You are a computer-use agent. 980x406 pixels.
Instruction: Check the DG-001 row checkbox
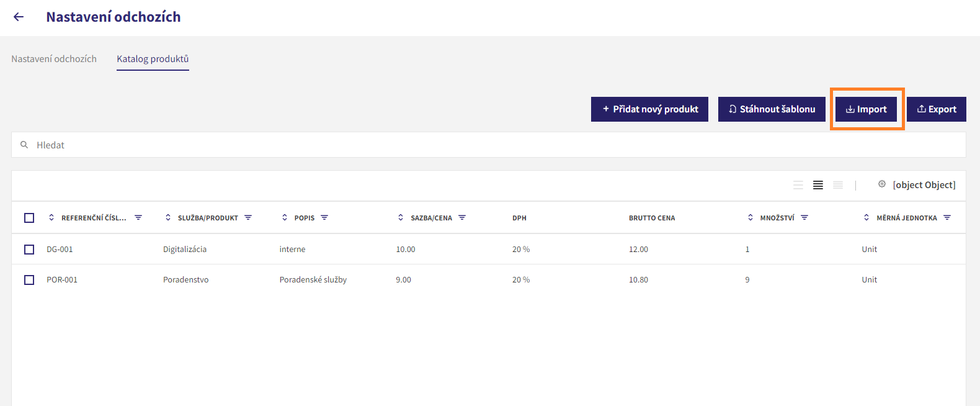pos(29,249)
